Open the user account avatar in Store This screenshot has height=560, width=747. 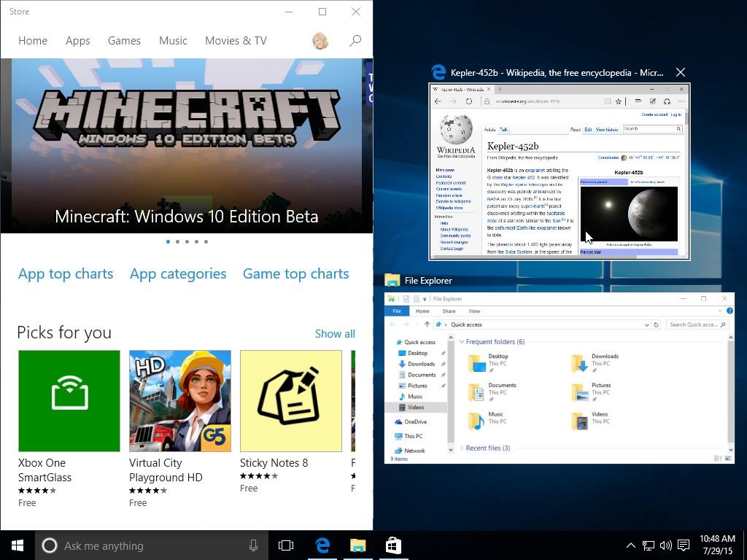pyautogui.click(x=321, y=41)
